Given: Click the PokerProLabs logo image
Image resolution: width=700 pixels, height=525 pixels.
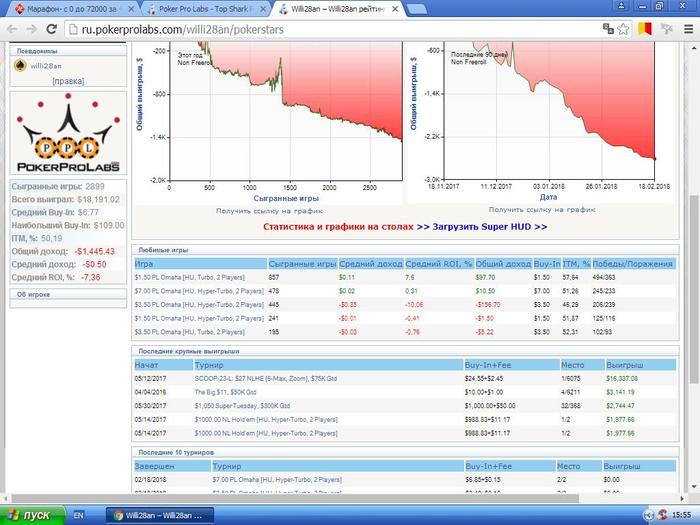Looking at the screenshot, I should 68,133.
